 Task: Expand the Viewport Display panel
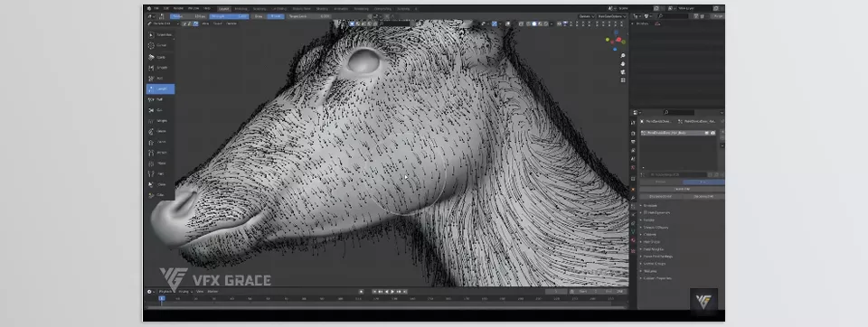coord(656,228)
